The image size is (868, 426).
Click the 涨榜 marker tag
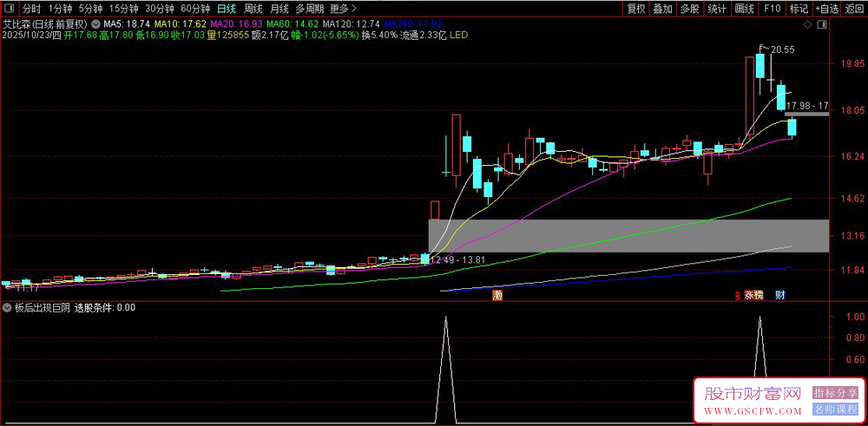pos(754,296)
